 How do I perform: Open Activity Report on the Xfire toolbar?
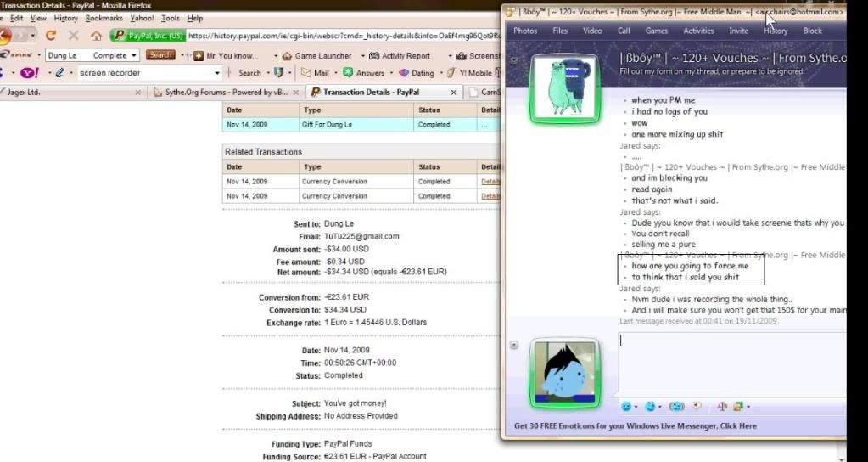[x=399, y=56]
